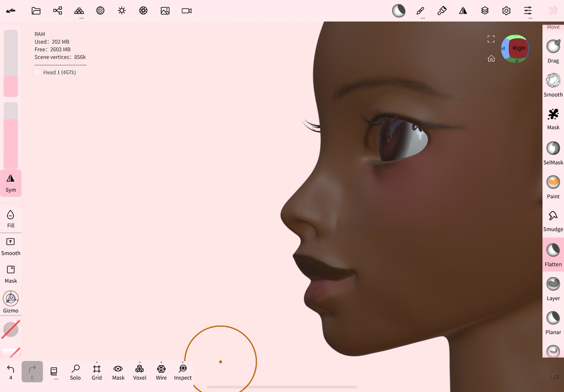This screenshot has width=564, height=392.
Task: Open the Background image menu
Action: click(x=165, y=10)
